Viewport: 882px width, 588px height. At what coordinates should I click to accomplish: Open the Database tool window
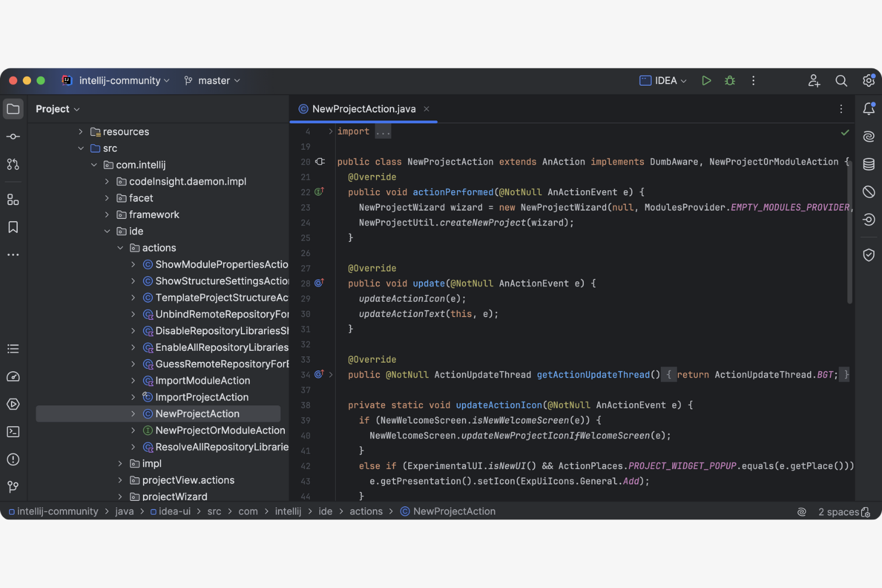pos(868,164)
